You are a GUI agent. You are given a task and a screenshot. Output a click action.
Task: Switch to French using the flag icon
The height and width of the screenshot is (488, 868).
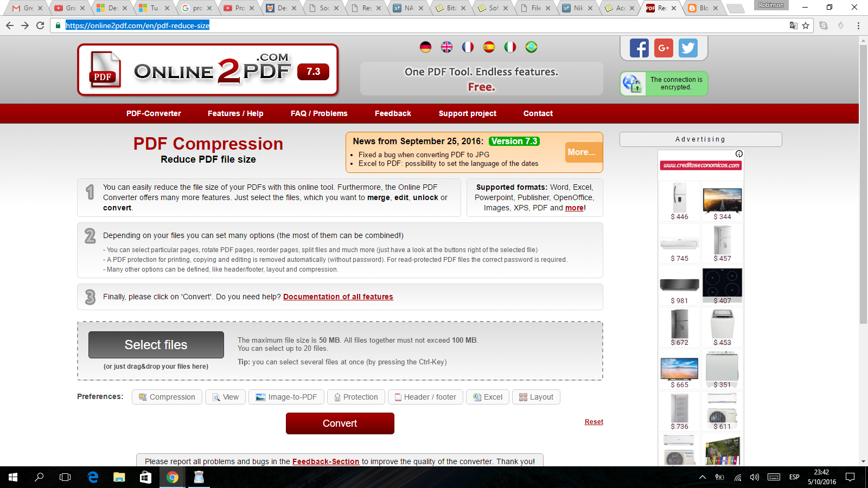click(x=468, y=47)
